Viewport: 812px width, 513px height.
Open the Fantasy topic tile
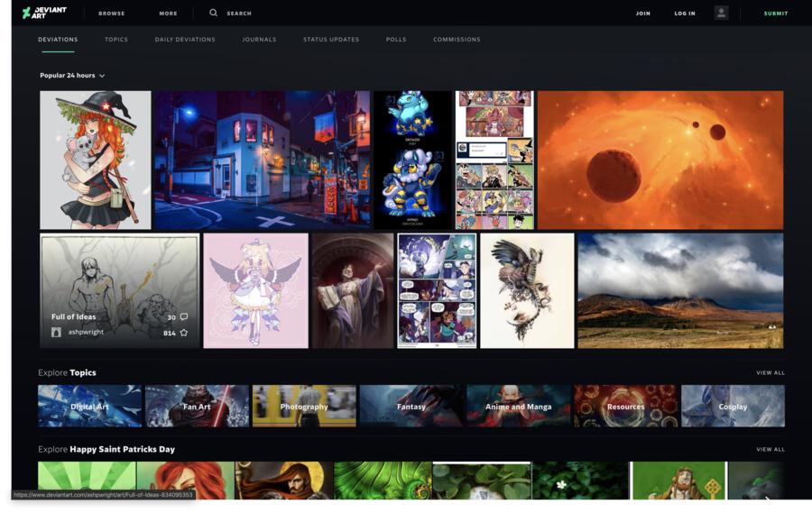coord(411,406)
